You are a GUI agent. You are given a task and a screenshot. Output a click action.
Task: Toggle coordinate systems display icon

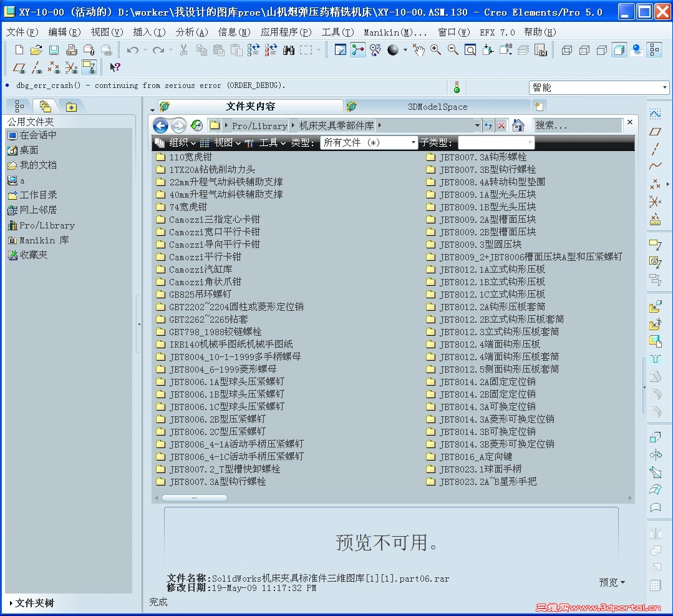tap(71, 67)
